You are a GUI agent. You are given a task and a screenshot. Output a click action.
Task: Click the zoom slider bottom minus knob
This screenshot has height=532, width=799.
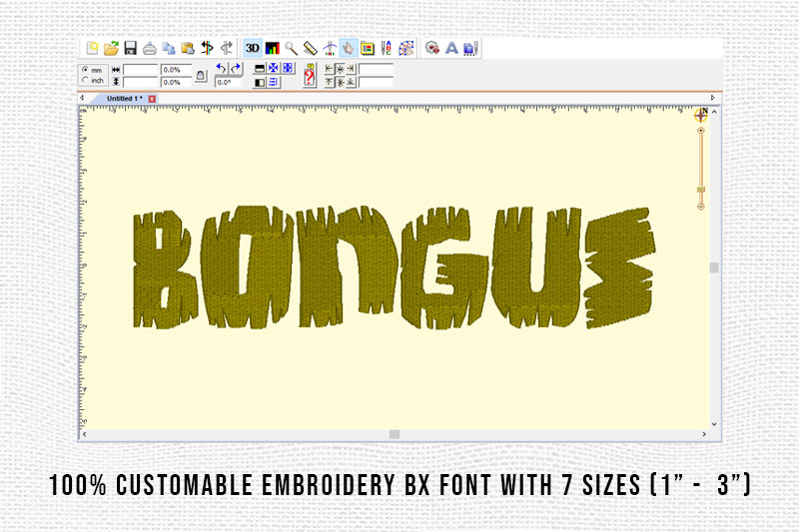701,207
